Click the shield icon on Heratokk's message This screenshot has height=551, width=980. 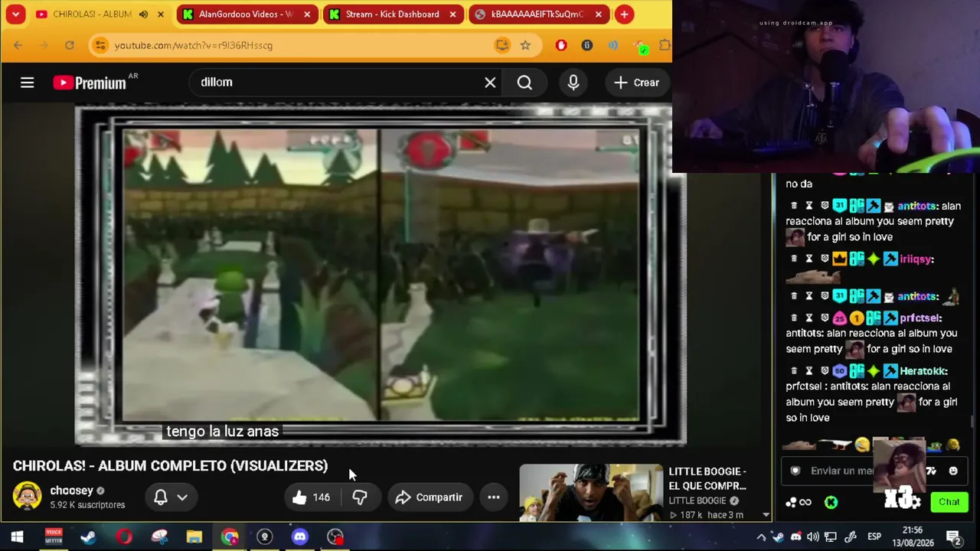point(825,371)
